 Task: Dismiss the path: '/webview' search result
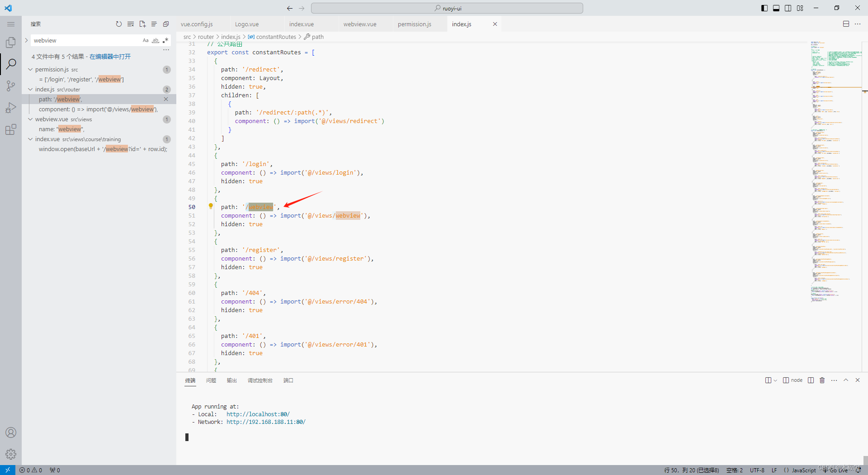click(x=166, y=99)
